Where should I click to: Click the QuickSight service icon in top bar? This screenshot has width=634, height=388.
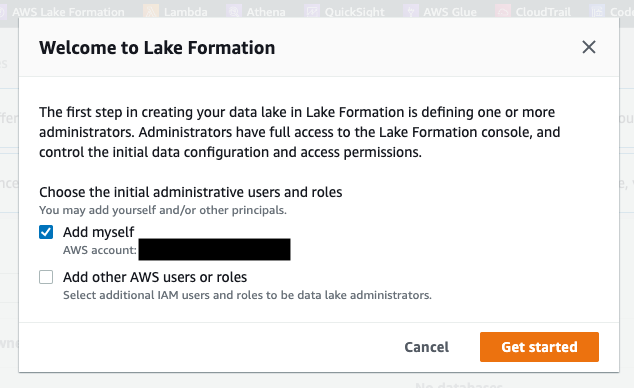[x=312, y=12]
